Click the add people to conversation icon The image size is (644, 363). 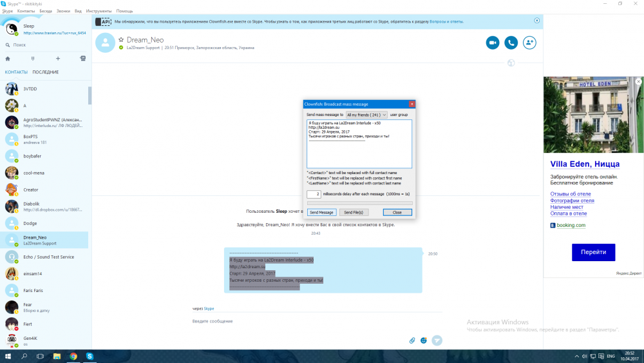(x=530, y=43)
